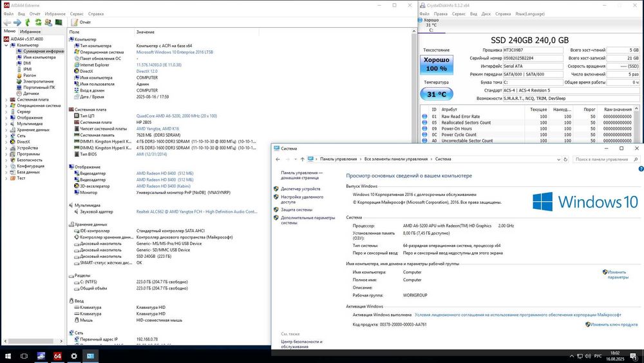
Task: Click the AIDA64 forward arrow toolbar icon
Action: [x=17, y=22]
